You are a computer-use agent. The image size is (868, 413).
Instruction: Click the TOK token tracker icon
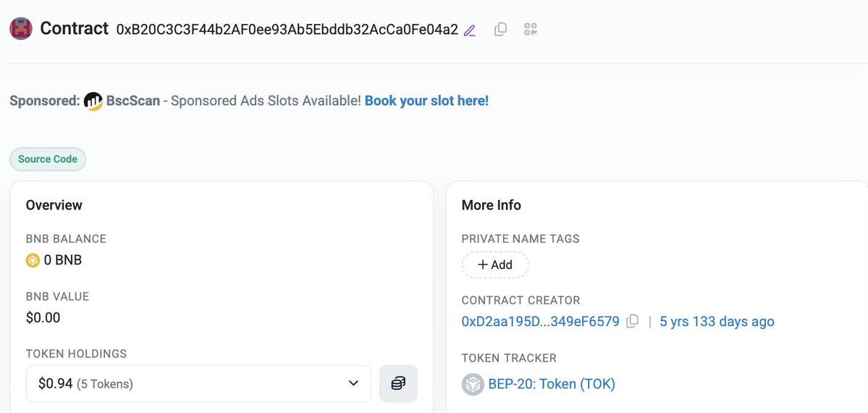(x=473, y=384)
